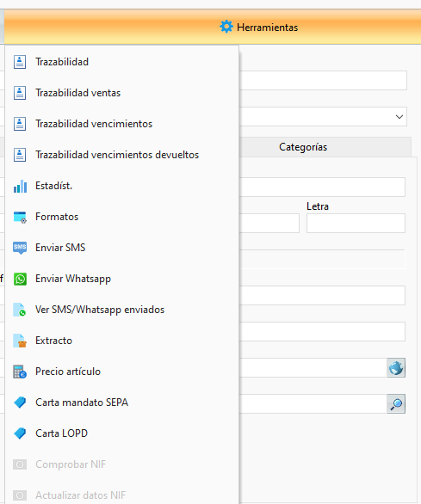The width and height of the screenshot is (421, 504).
Task: Open the Herramientas dropdown menu
Action: click(x=259, y=27)
